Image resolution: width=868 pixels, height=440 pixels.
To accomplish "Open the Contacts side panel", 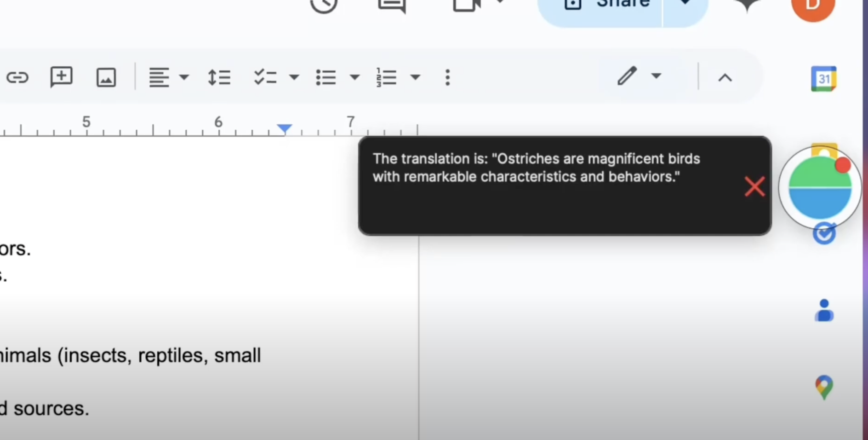I will tap(824, 310).
